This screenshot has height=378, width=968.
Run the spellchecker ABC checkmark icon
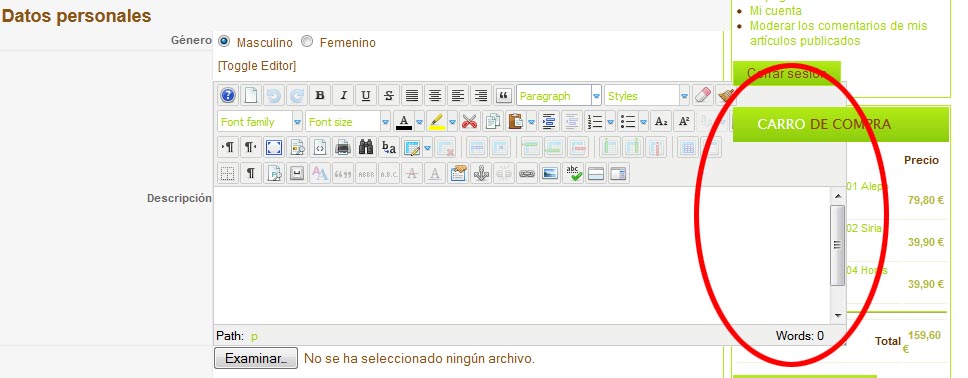coord(573,174)
